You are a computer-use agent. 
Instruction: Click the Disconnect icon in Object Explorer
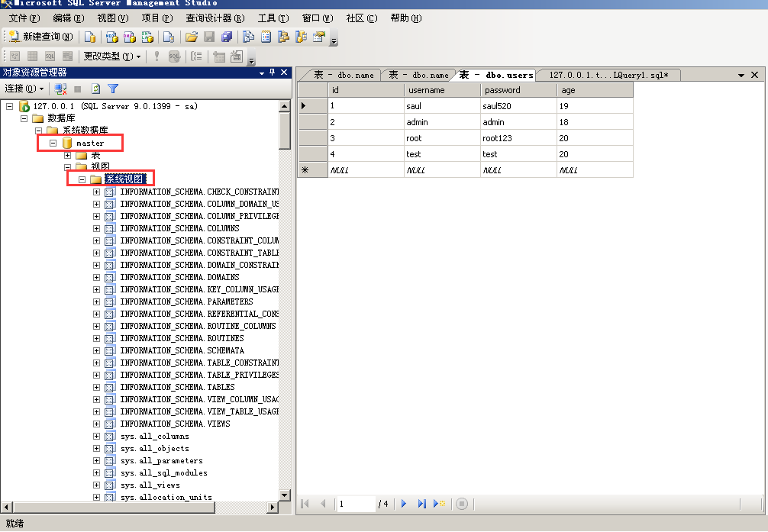coord(61,89)
